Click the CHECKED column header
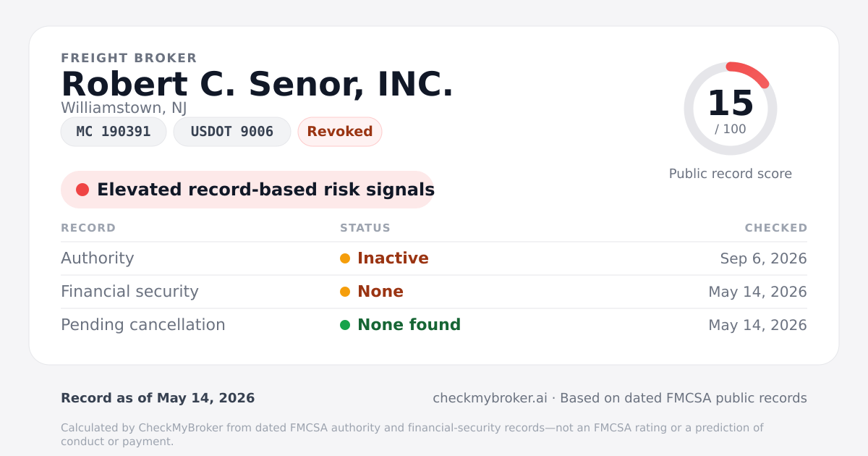Image resolution: width=868 pixels, height=456 pixels. pos(776,228)
